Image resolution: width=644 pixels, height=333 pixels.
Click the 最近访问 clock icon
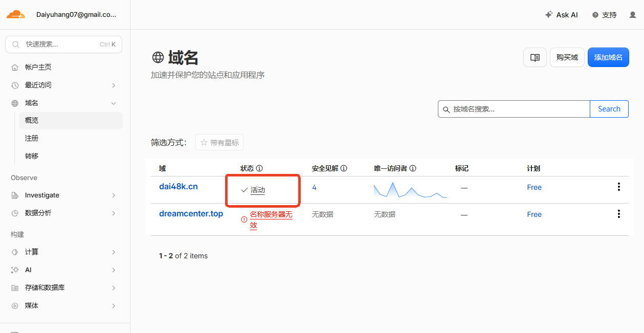coord(15,85)
